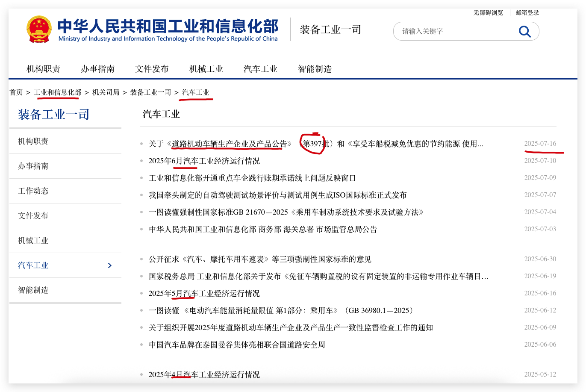Click the date 2025-07-16
Viewport: 586px width, 392px height.
(540, 144)
